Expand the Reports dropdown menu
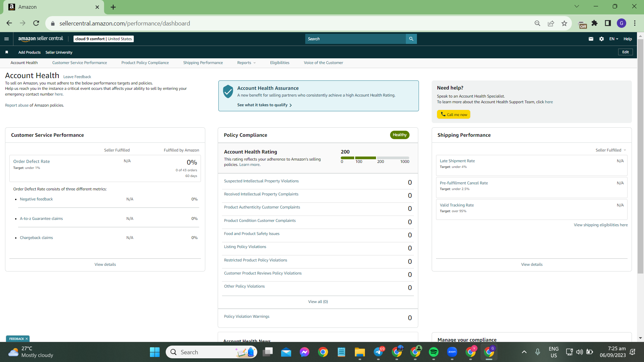The width and height of the screenshot is (644, 362). click(247, 63)
